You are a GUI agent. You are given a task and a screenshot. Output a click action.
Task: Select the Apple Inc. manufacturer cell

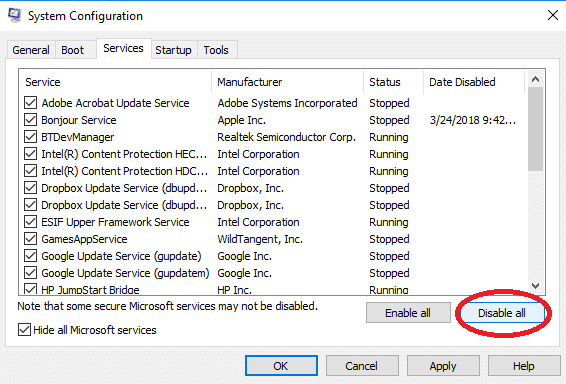(x=241, y=120)
